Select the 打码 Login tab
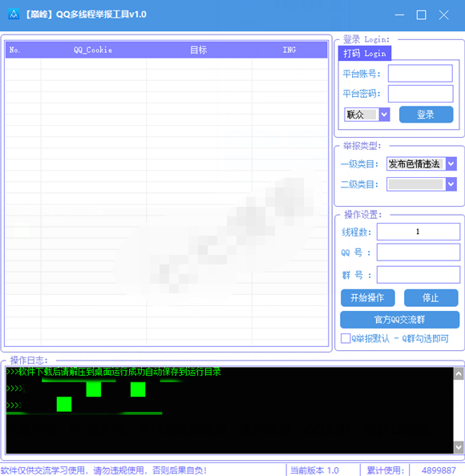Image resolution: width=465 pixels, height=476 pixels. [365, 54]
